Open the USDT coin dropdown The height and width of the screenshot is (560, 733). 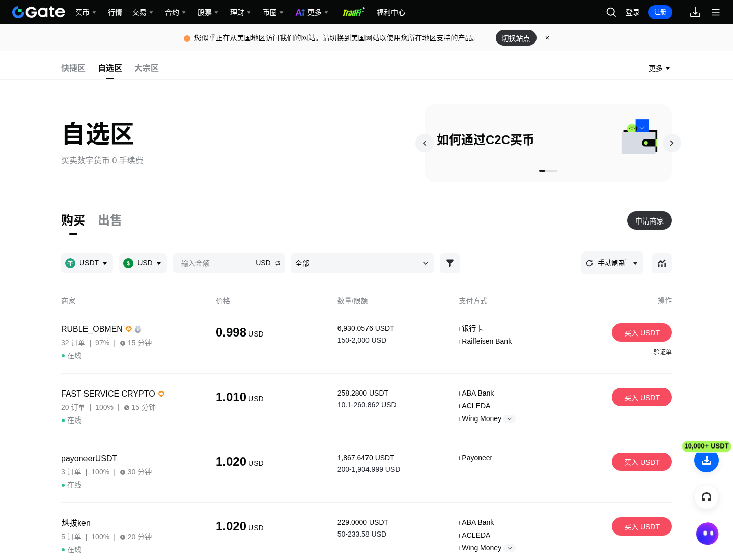pos(87,263)
